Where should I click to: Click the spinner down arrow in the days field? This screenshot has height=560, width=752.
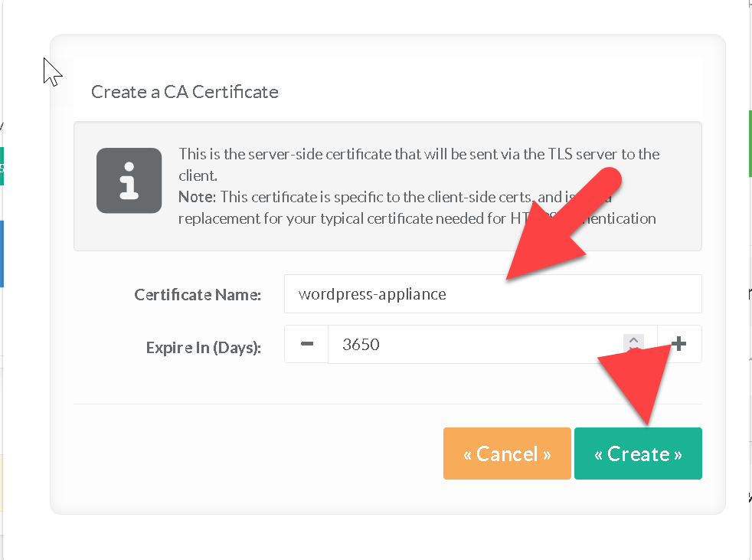[633, 349]
